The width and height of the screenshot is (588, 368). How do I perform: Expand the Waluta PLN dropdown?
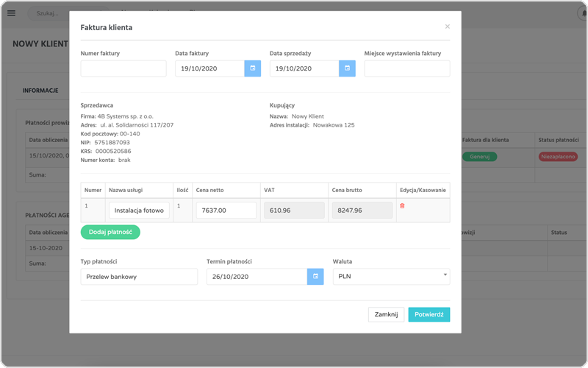pos(391,276)
